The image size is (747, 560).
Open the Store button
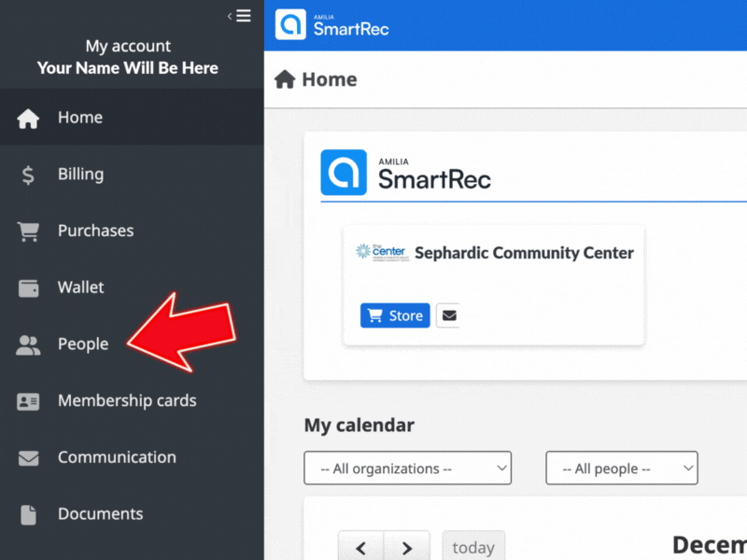(x=395, y=315)
